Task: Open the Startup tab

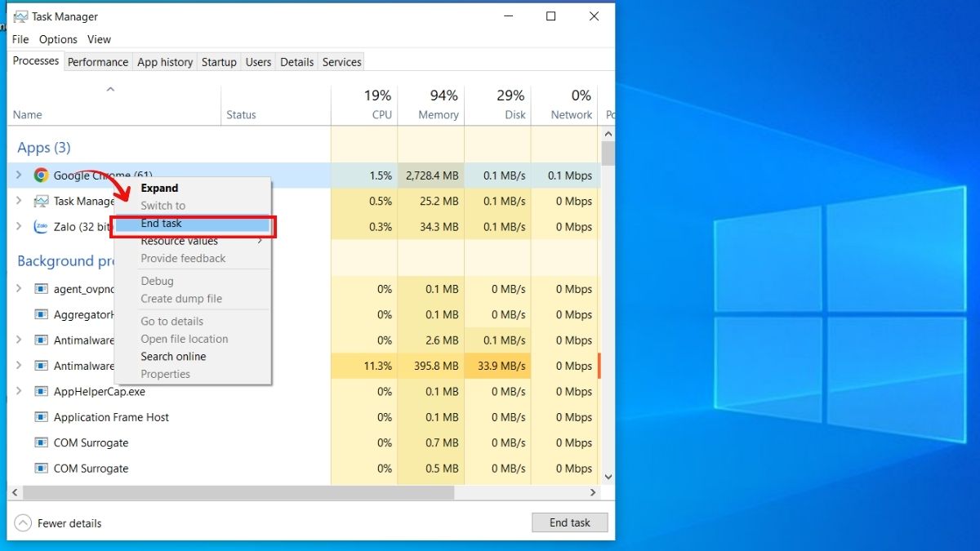Action: click(219, 62)
